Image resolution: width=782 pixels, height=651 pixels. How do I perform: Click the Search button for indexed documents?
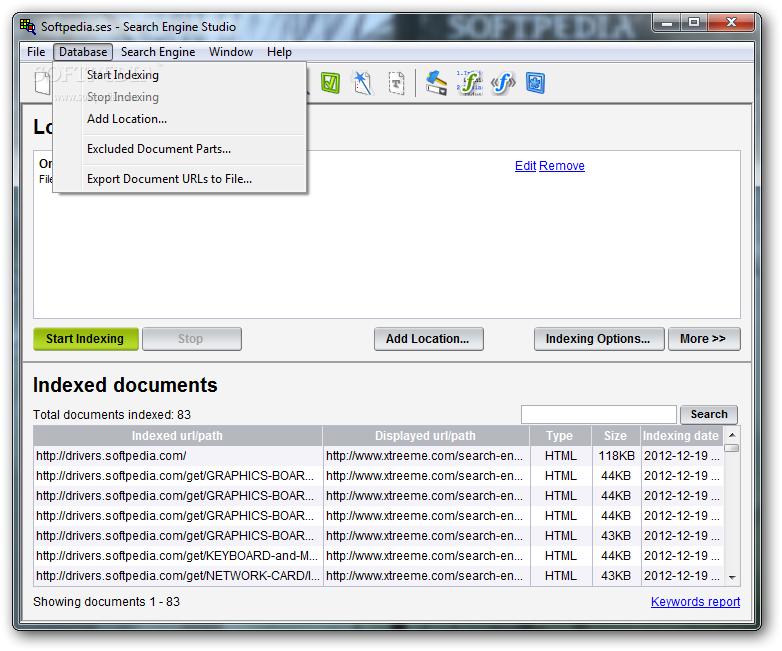(709, 414)
